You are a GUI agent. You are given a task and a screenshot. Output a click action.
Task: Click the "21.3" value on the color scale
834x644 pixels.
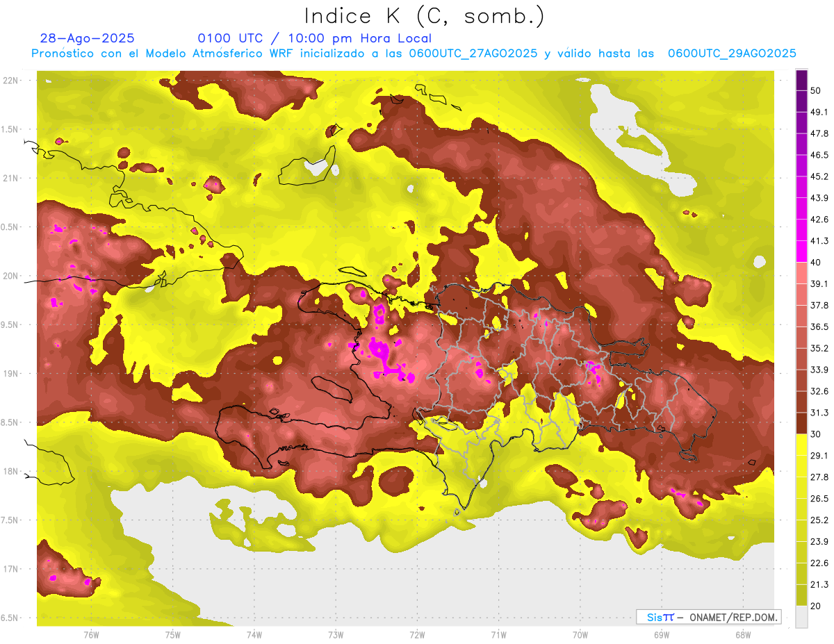[x=819, y=584]
